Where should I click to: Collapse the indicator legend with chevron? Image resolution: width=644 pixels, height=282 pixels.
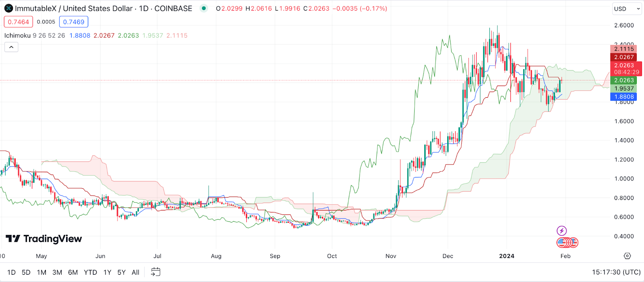11,47
